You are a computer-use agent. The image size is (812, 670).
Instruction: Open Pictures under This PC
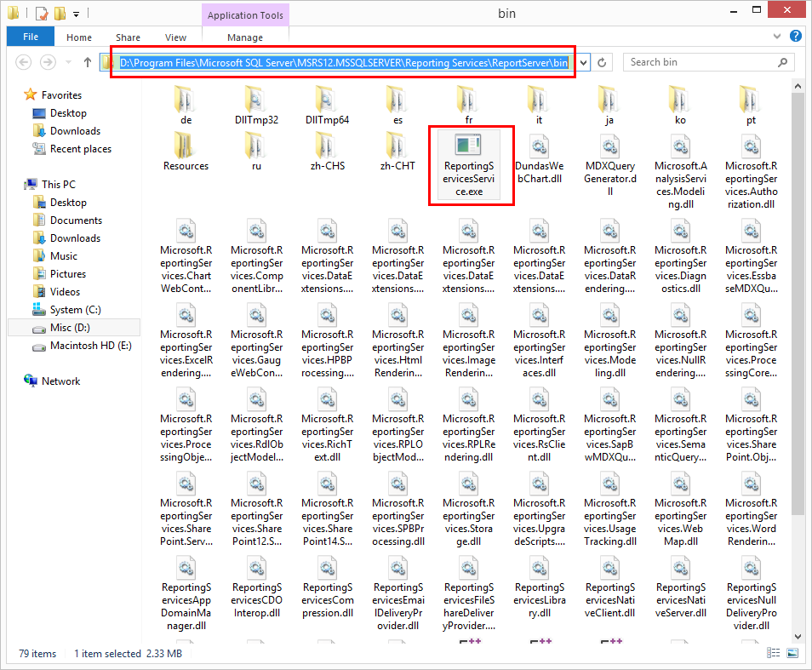(68, 274)
